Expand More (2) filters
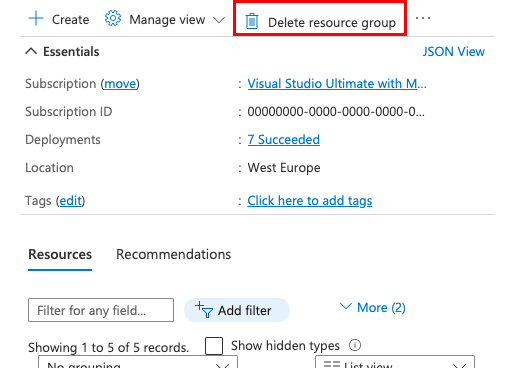Viewport: 515px width, 368px height. (x=373, y=307)
